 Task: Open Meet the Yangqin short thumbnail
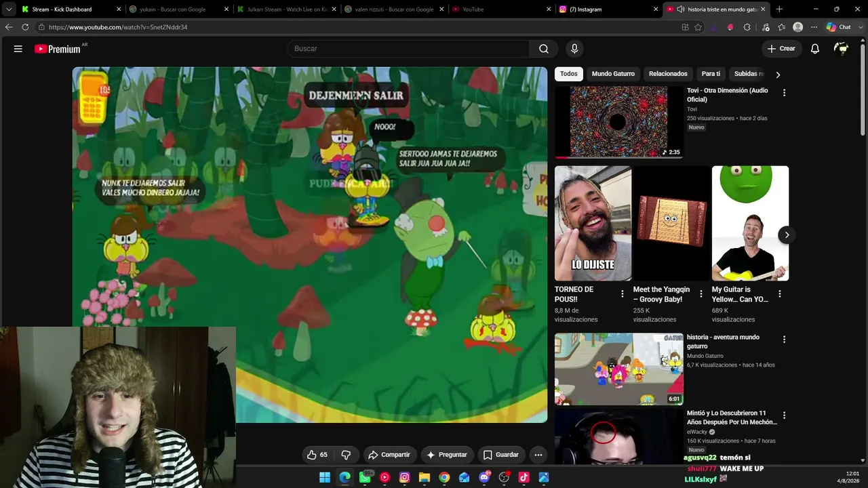point(671,223)
